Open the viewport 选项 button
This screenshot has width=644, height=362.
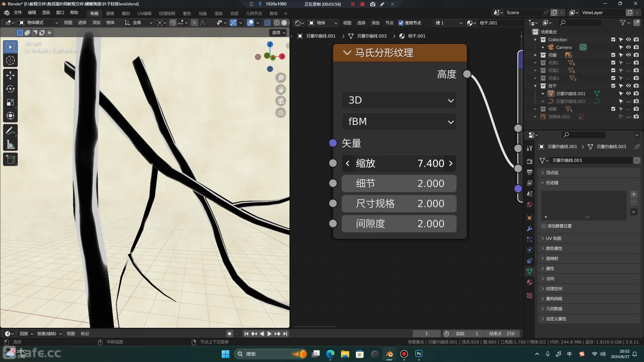pos(278,33)
